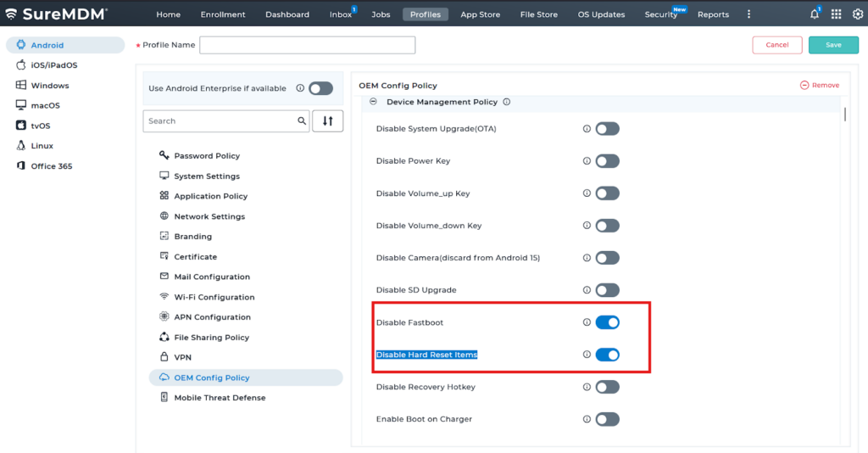The height and width of the screenshot is (453, 868).
Task: Open the three-dot more options menu
Action: (x=748, y=14)
